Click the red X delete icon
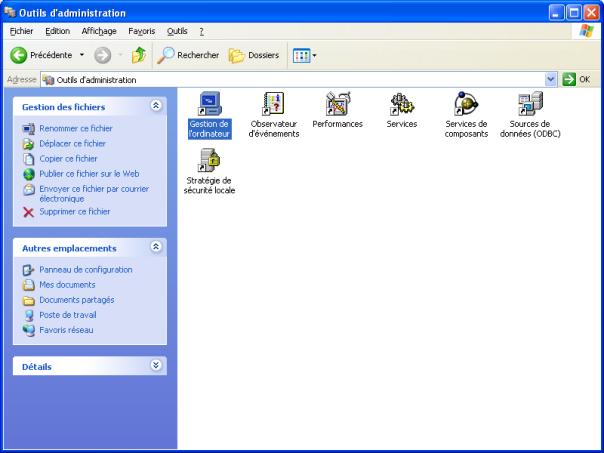This screenshot has width=604, height=453. 29,212
